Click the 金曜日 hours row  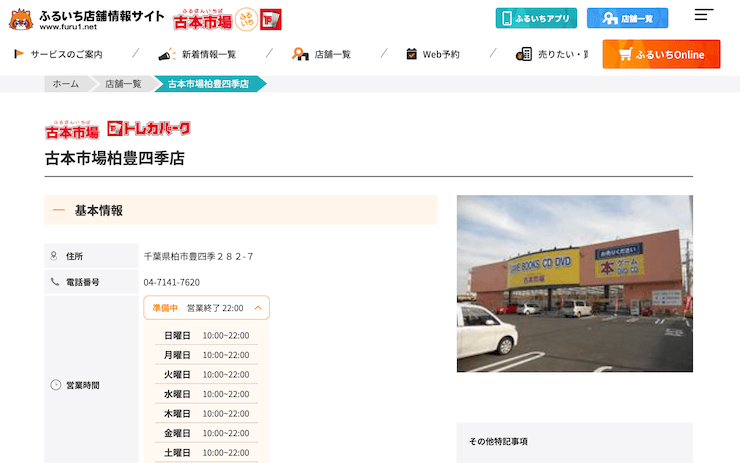click(x=207, y=433)
